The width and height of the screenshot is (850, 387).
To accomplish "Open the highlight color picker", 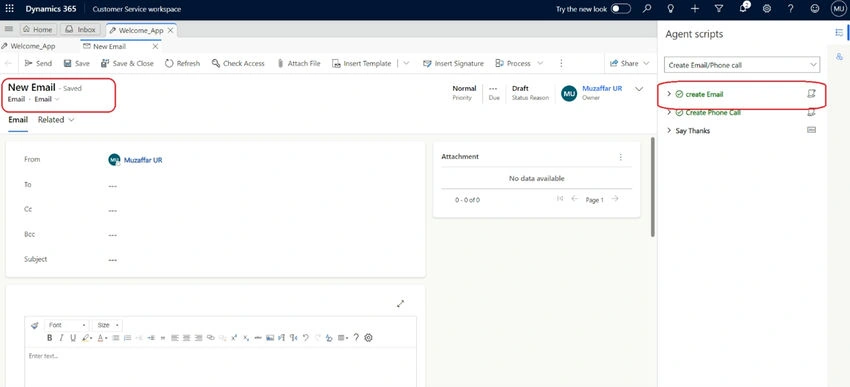I will (87, 338).
